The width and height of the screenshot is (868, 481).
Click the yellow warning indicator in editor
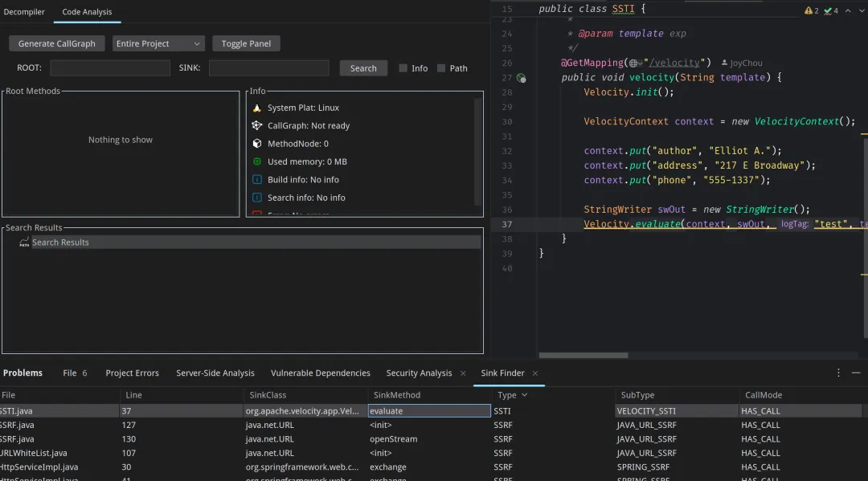click(808, 10)
